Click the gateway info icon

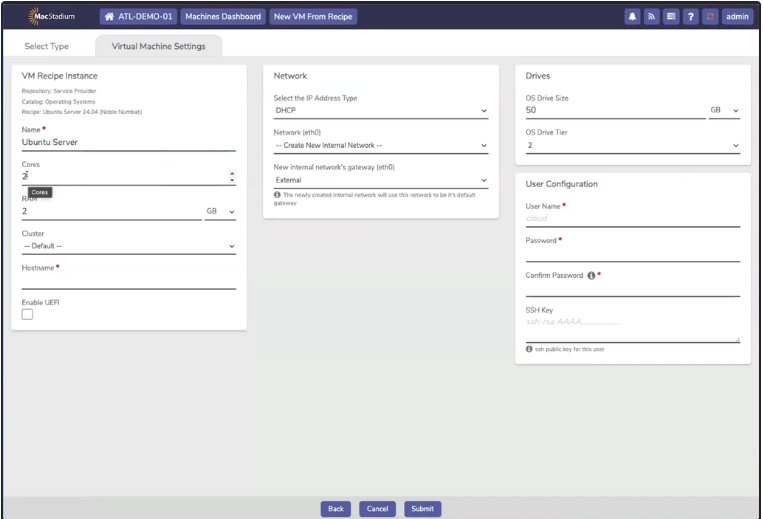point(277,195)
